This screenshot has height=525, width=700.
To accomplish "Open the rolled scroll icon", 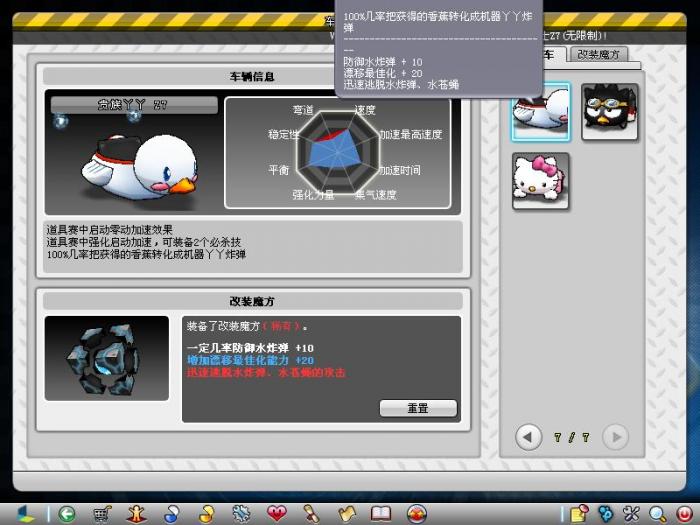I will [311, 514].
